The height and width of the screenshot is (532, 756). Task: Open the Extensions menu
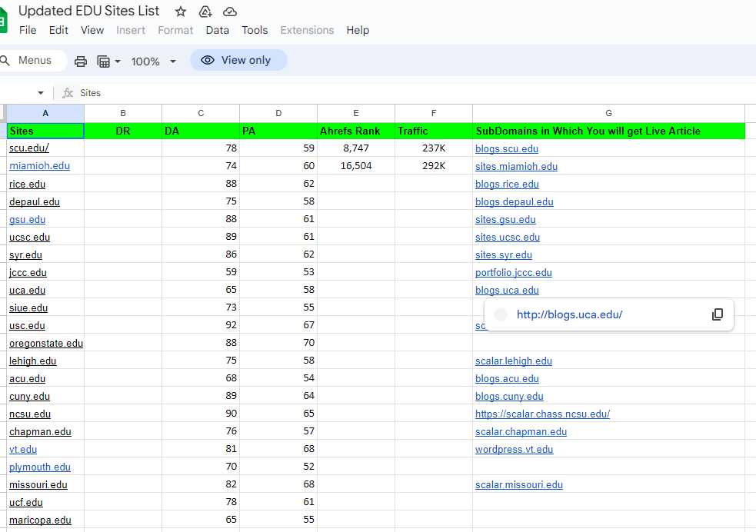pyautogui.click(x=307, y=30)
